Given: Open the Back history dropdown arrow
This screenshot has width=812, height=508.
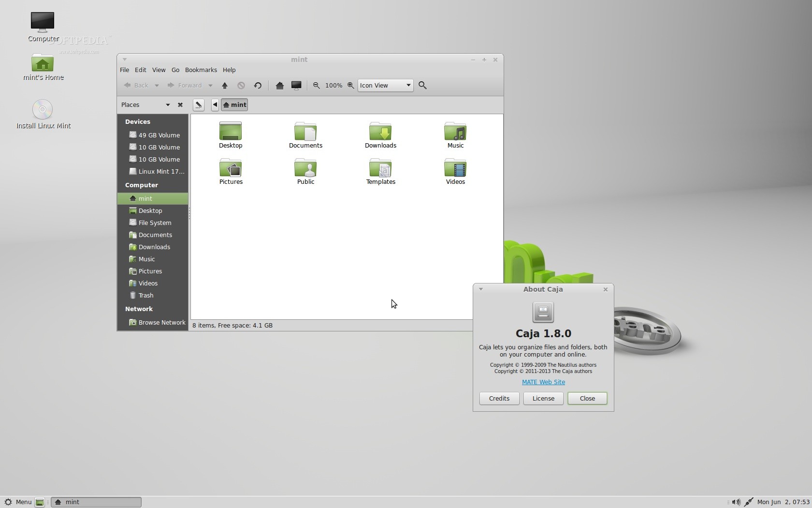Looking at the screenshot, I should (x=157, y=86).
